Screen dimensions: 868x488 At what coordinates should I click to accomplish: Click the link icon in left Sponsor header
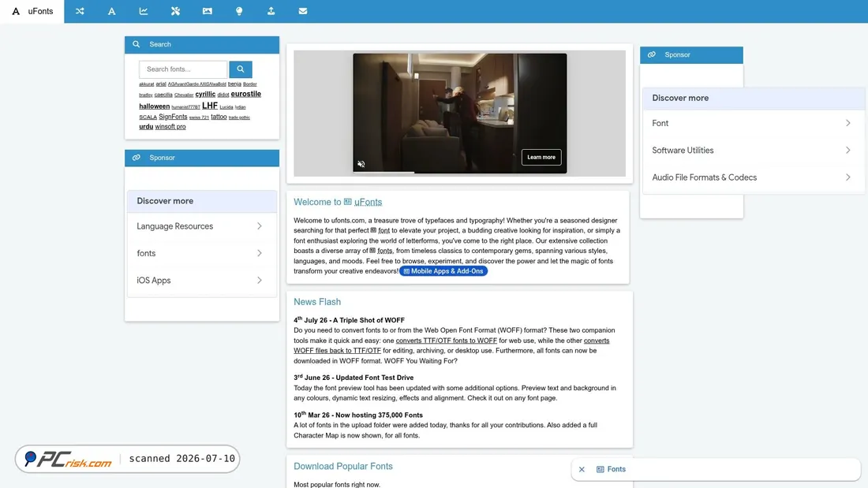pyautogui.click(x=137, y=158)
